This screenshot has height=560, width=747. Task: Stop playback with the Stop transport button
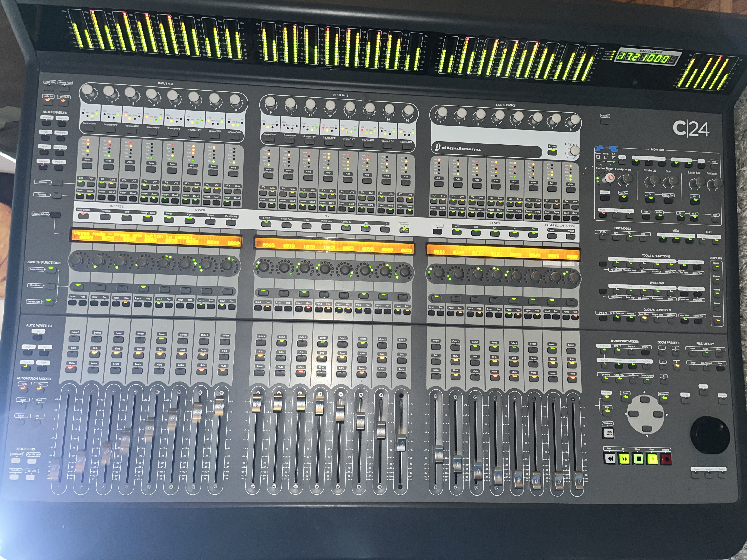638,459
